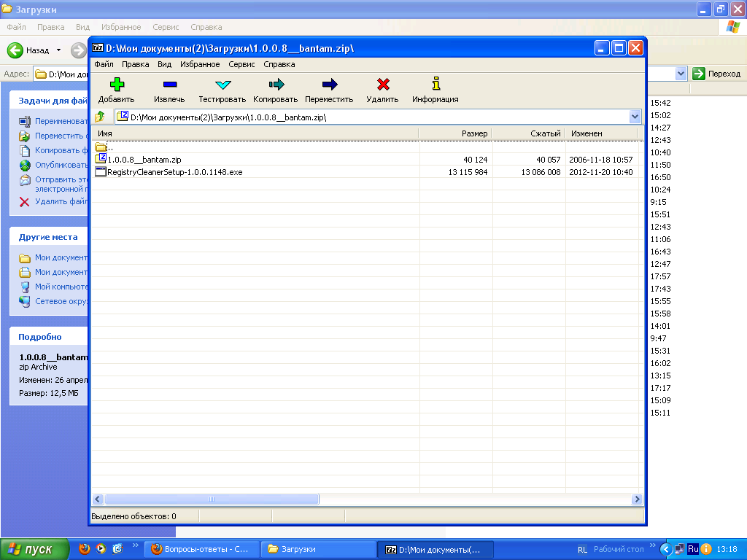Image resolution: width=747 pixels, height=560 pixels.
Task: Click the third quick launch icon with e
Action: [117, 548]
